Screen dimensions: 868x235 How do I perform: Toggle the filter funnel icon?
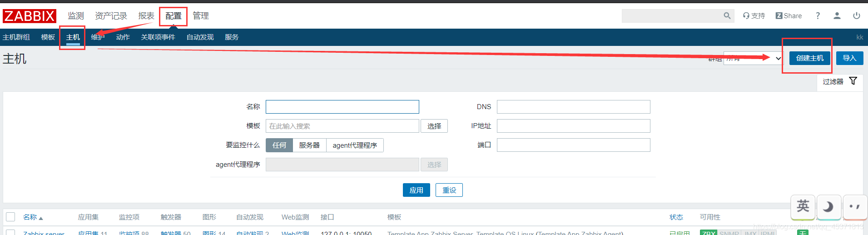[x=853, y=81]
